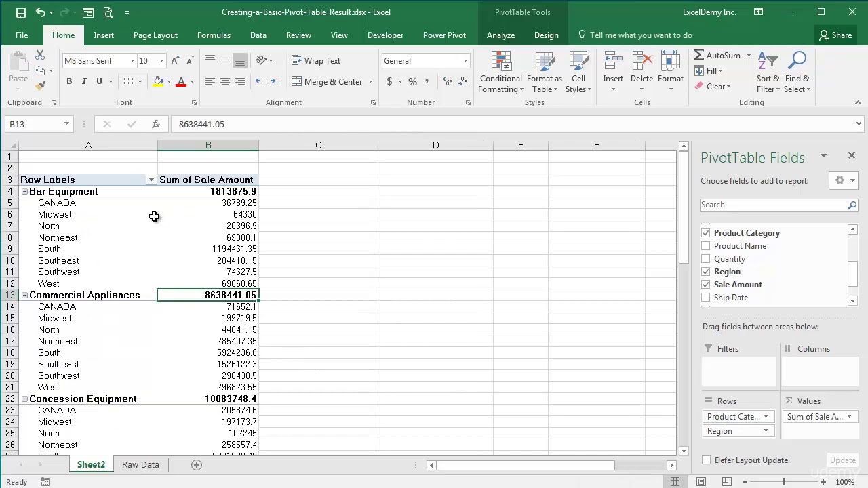Viewport: 868px width, 488px height.
Task: Open the font name dropdown
Action: click(x=132, y=61)
